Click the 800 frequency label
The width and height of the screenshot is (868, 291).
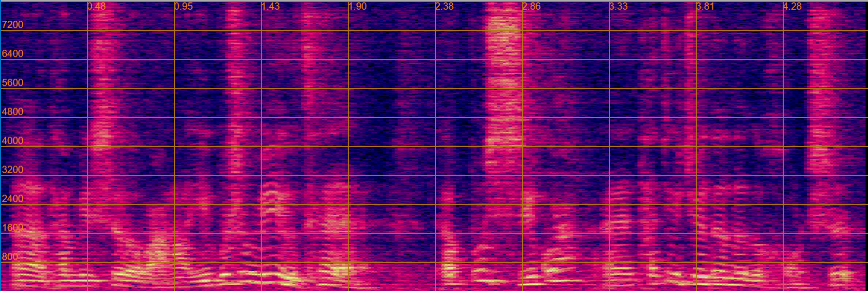tap(10, 256)
